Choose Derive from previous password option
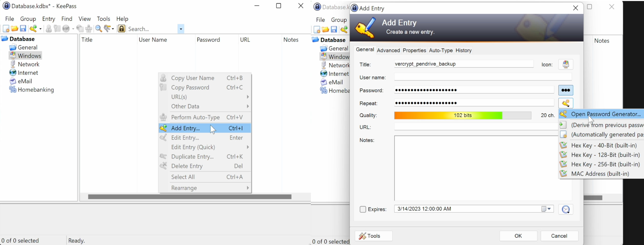Image resolution: width=644 pixels, height=245 pixels. [601, 125]
